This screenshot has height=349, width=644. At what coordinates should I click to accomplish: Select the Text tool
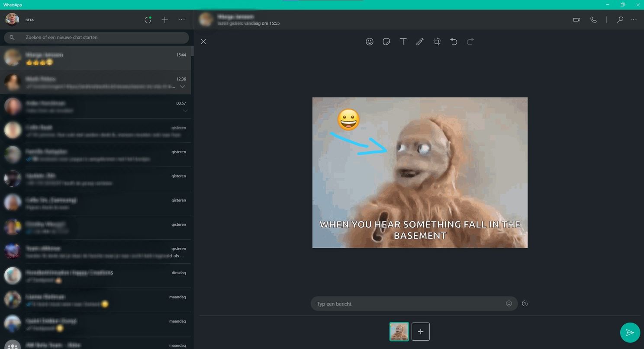pyautogui.click(x=403, y=42)
